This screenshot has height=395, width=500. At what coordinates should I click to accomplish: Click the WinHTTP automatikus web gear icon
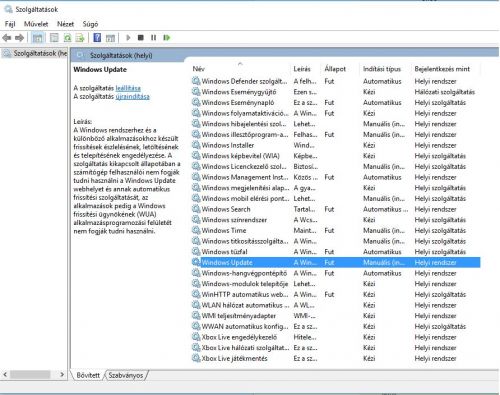pyautogui.click(x=196, y=294)
